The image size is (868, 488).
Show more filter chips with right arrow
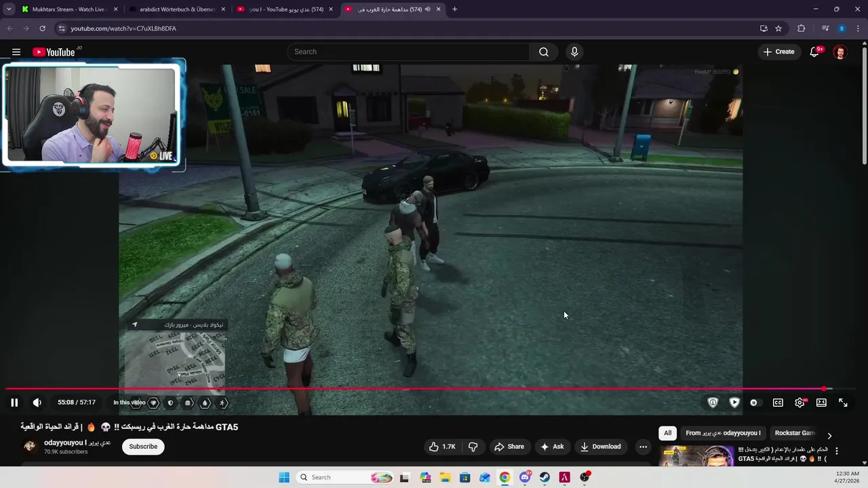point(829,436)
